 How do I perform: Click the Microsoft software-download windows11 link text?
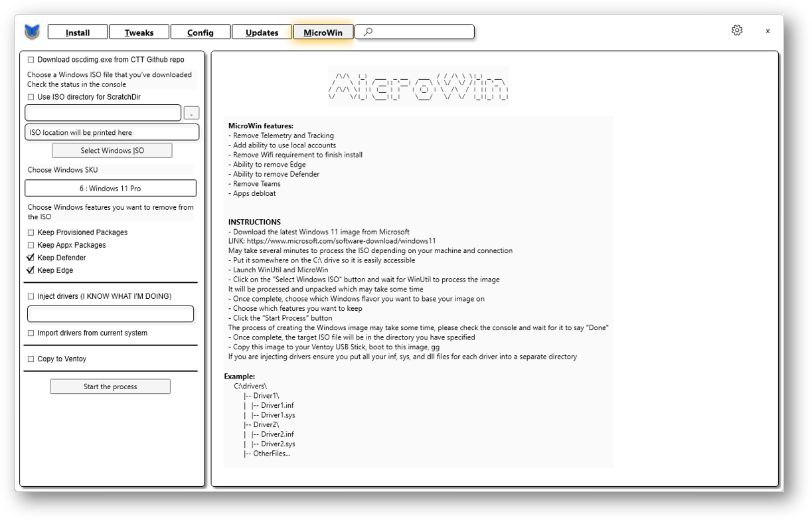click(341, 241)
